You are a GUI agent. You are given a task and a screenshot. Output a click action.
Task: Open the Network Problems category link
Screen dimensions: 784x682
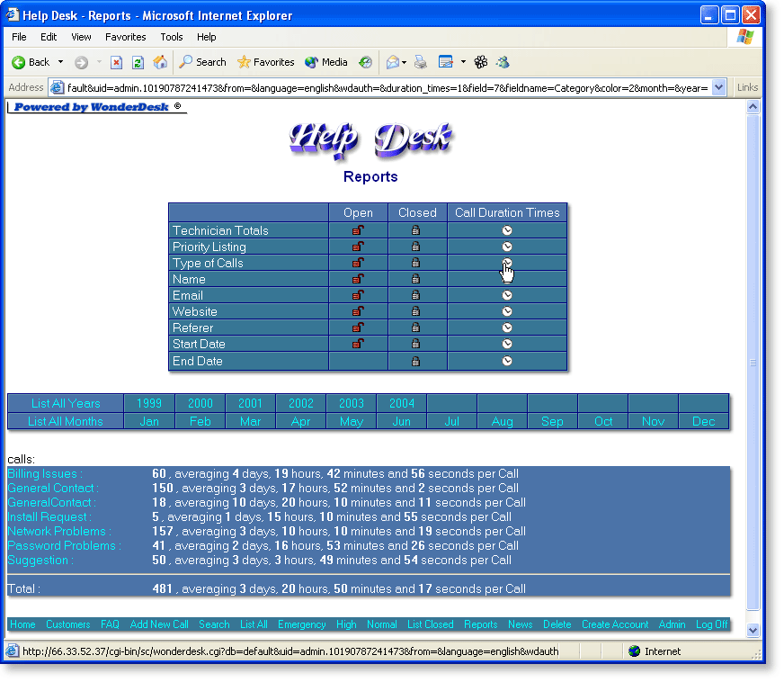click(59, 532)
